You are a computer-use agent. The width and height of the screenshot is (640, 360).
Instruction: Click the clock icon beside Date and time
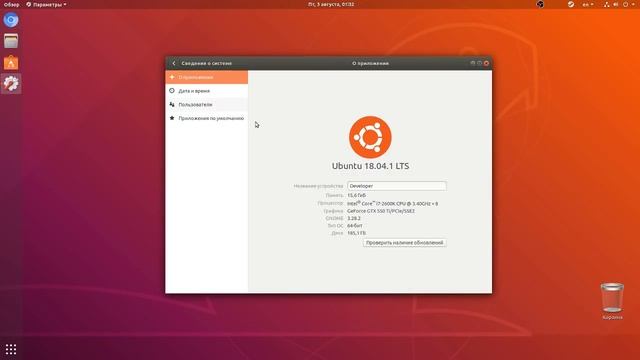click(172, 91)
